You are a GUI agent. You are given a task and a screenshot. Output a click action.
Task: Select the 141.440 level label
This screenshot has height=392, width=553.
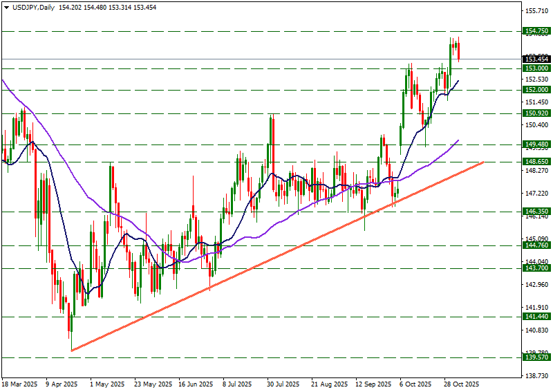[x=536, y=317]
